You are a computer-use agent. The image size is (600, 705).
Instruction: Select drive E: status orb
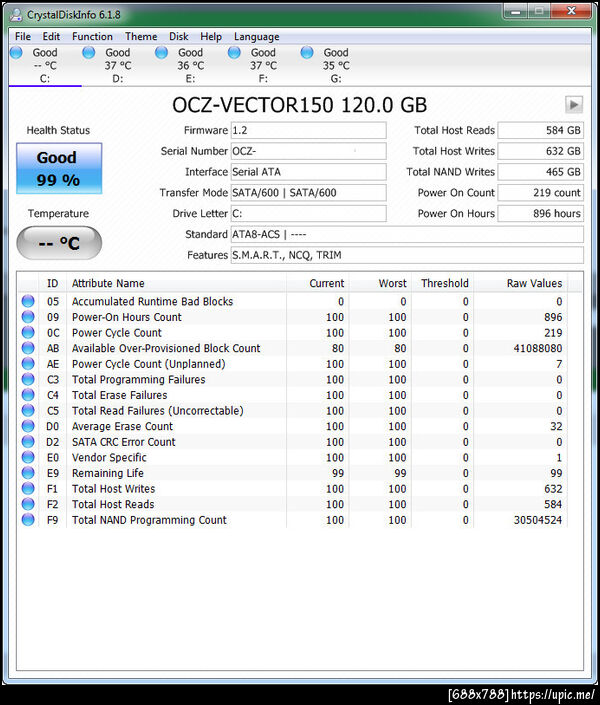[161, 53]
